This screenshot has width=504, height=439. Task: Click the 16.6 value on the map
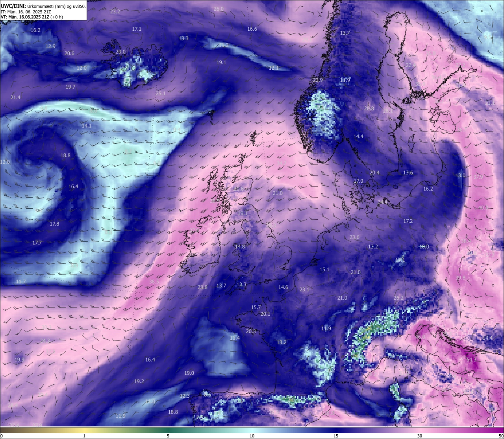[252, 29]
